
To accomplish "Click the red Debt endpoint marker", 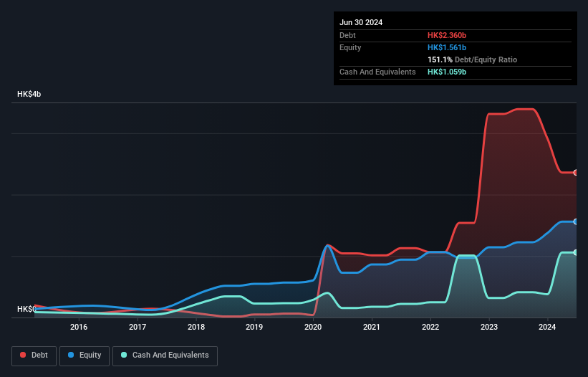I will pyautogui.click(x=576, y=173).
